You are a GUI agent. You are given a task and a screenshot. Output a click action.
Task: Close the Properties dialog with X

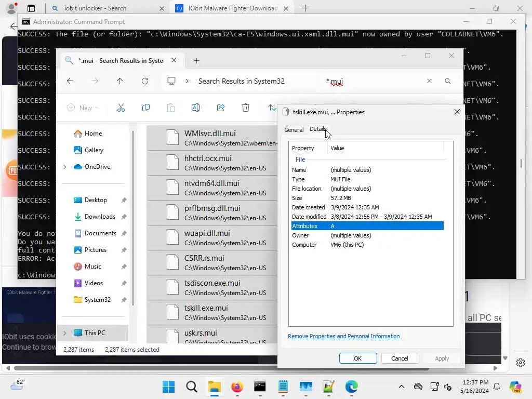point(457,112)
